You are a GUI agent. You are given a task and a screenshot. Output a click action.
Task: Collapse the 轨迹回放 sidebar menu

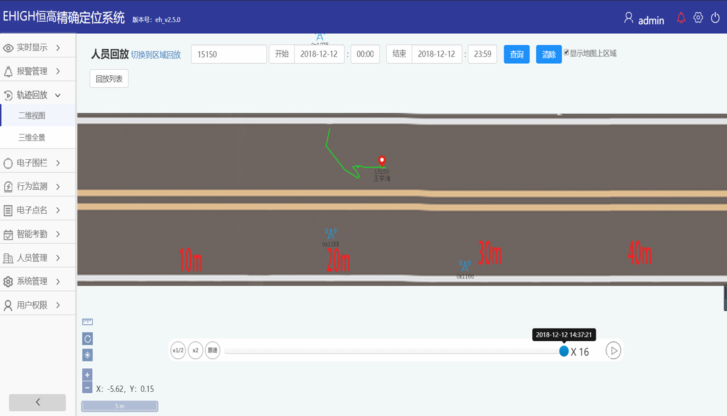pos(37,95)
